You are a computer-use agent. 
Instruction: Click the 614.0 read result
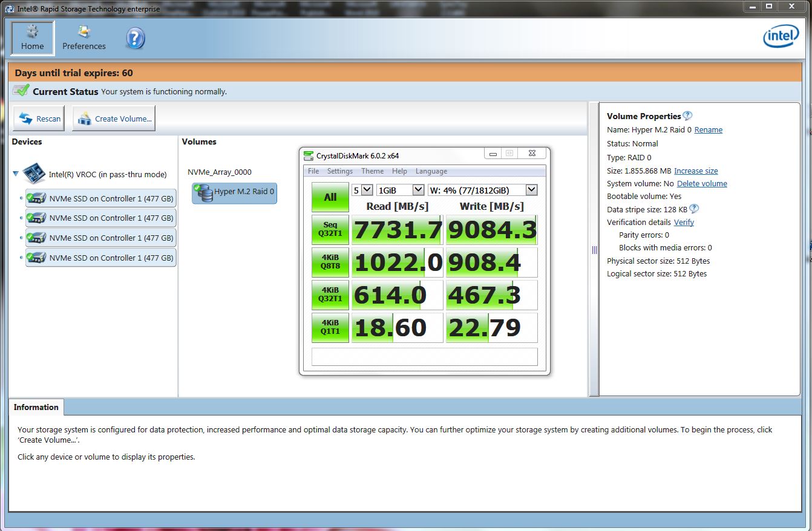click(x=398, y=295)
